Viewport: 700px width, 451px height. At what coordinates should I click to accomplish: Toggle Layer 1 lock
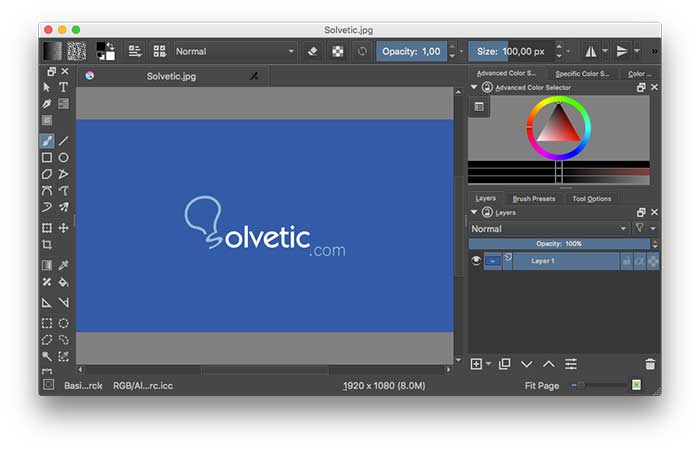click(x=627, y=261)
